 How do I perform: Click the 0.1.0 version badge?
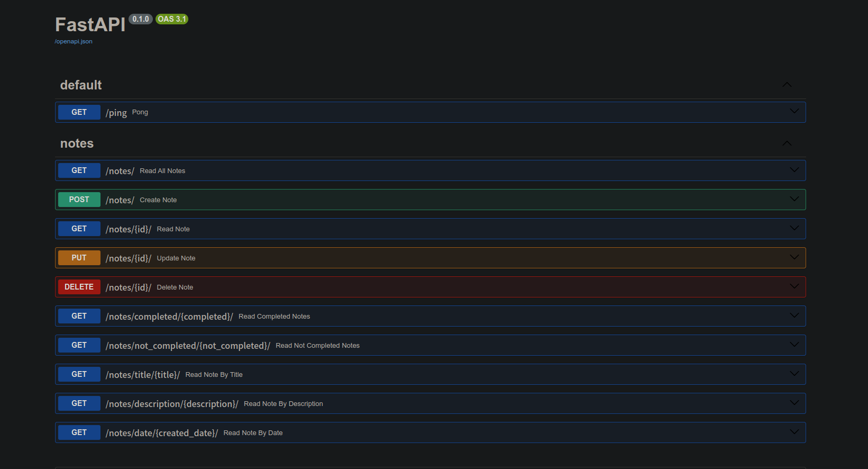coord(141,19)
